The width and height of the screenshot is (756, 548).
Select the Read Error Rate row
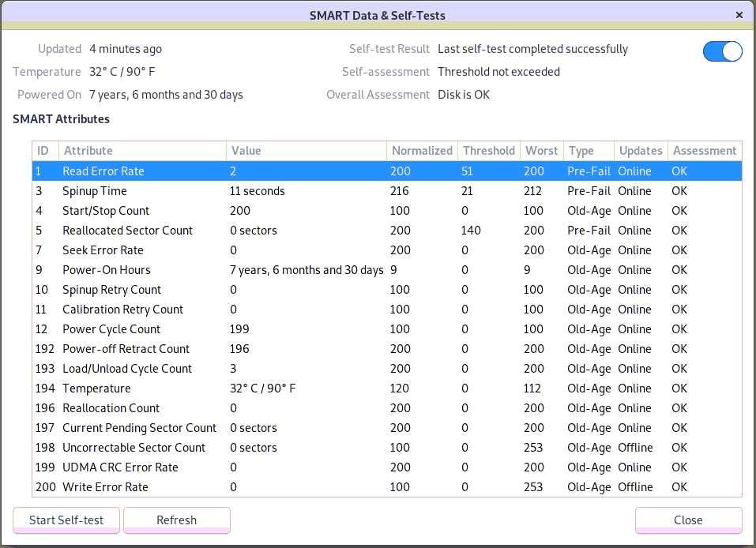coord(386,171)
